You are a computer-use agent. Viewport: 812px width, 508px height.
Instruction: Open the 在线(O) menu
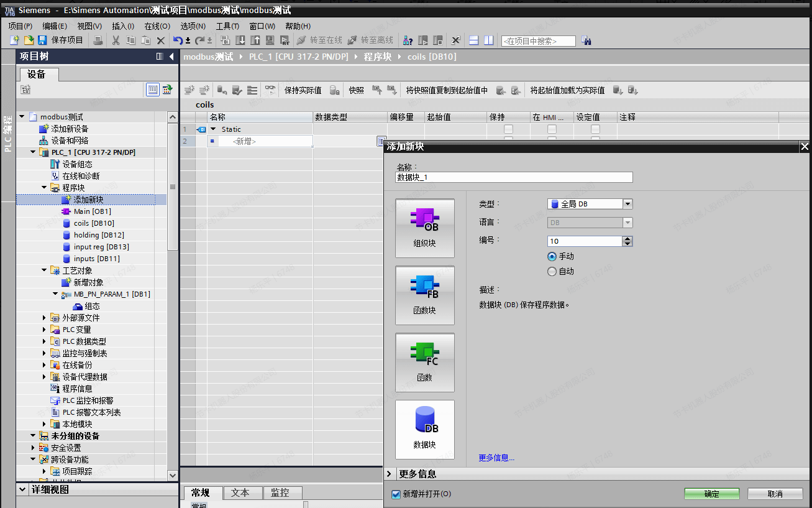pos(157,26)
